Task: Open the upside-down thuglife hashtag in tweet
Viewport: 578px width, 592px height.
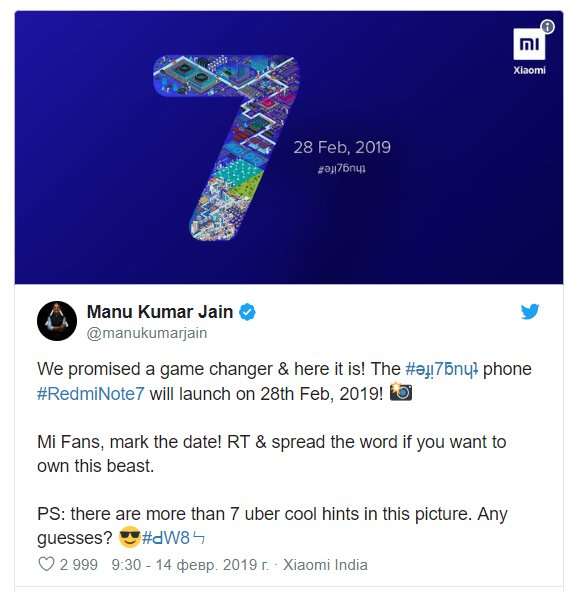Action: point(442,369)
